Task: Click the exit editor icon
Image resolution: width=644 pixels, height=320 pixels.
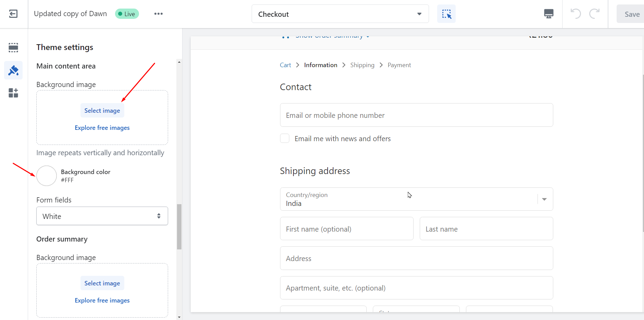Action: click(x=13, y=14)
